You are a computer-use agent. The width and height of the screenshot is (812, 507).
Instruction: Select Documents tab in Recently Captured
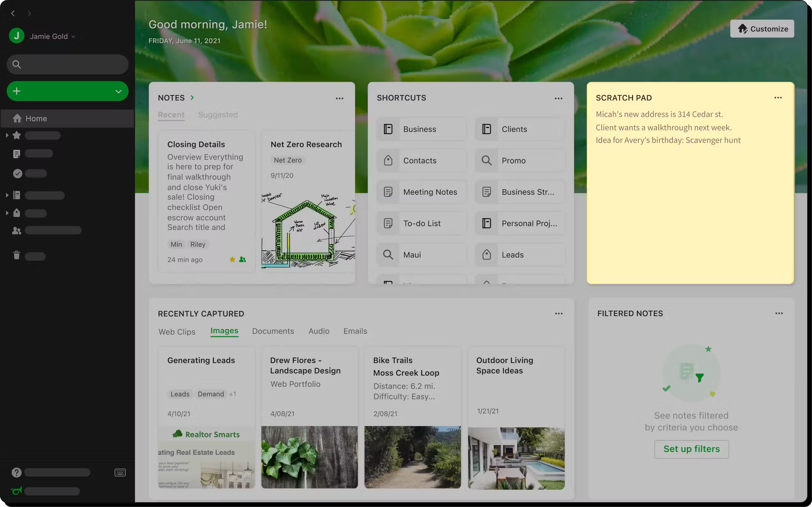(273, 331)
